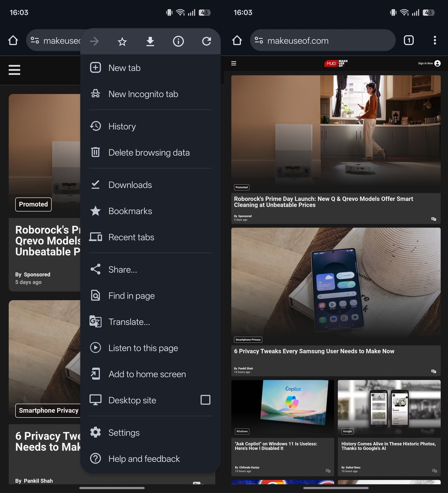Image resolution: width=448 pixels, height=493 pixels.
Task: Open Bookmarks from the menu
Action: point(150,211)
